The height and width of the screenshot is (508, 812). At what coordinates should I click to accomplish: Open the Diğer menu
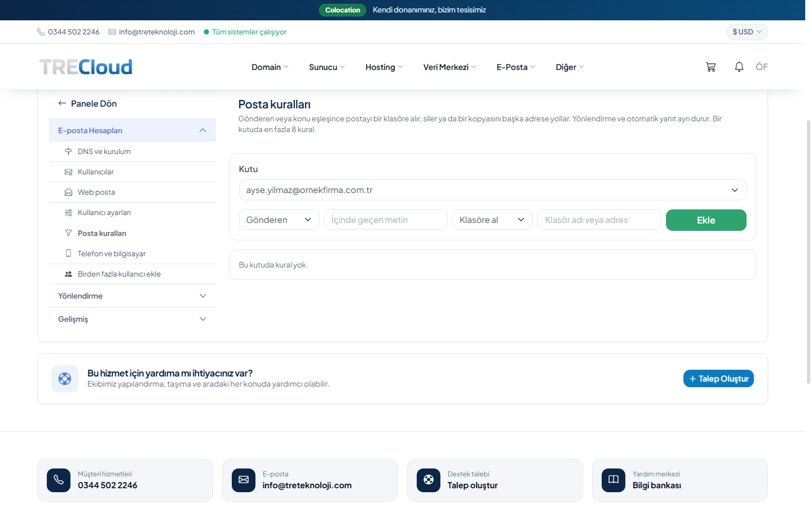(x=570, y=67)
